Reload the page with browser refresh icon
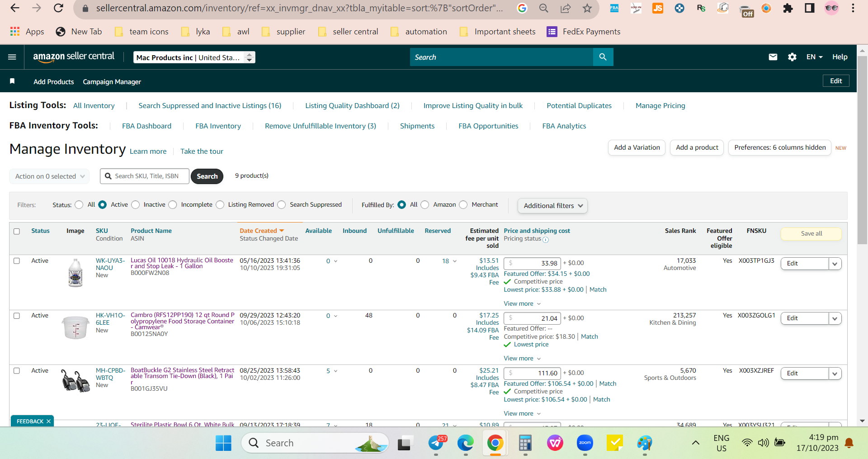Viewport: 868px width, 459px height. (x=58, y=8)
